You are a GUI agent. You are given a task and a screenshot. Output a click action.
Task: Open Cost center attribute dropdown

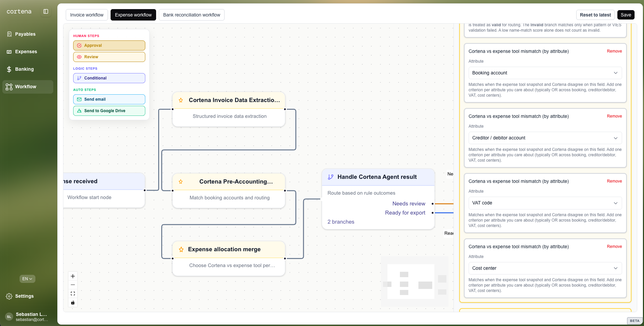(x=545, y=268)
